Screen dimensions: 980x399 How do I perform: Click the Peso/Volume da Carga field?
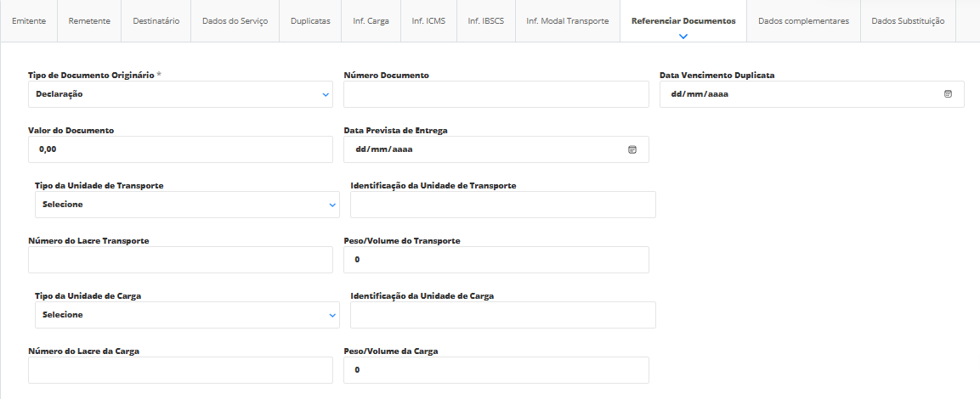(x=496, y=370)
